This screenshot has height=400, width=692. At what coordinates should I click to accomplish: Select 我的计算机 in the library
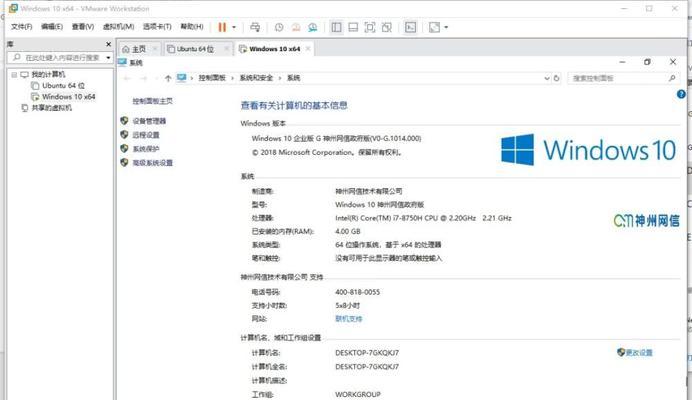[x=48, y=75]
